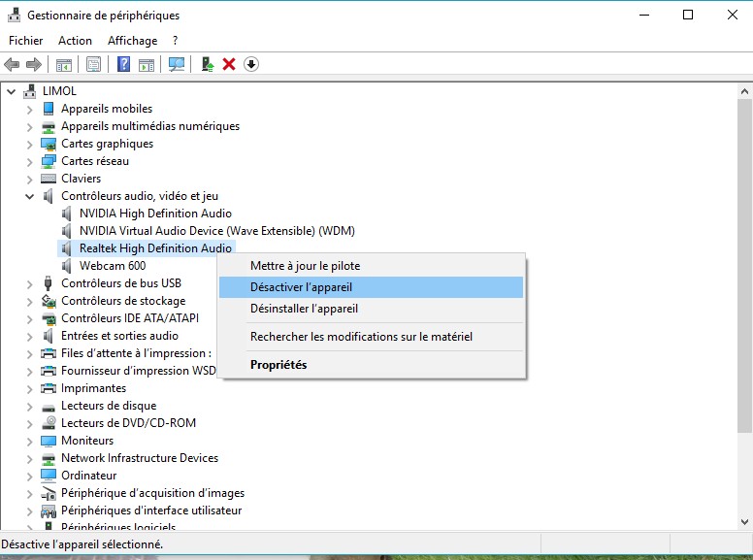Expand Contrôleurs de bus USB category
The image size is (753, 560).
30,283
